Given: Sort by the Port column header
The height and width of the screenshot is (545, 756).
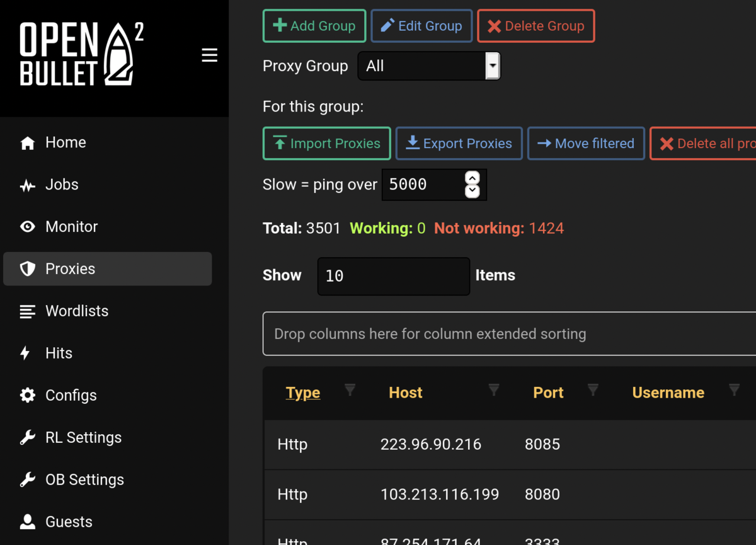Looking at the screenshot, I should pos(548,393).
